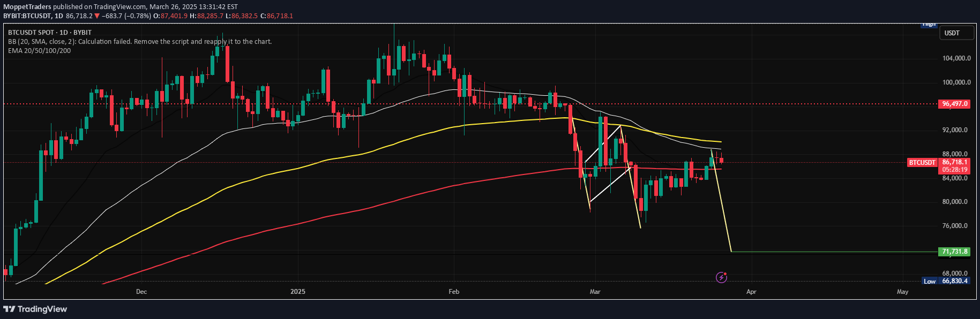This screenshot has height=319, width=980.
Task: Select the EMA 20/50/100/200 indicator legend
Action: pos(40,51)
